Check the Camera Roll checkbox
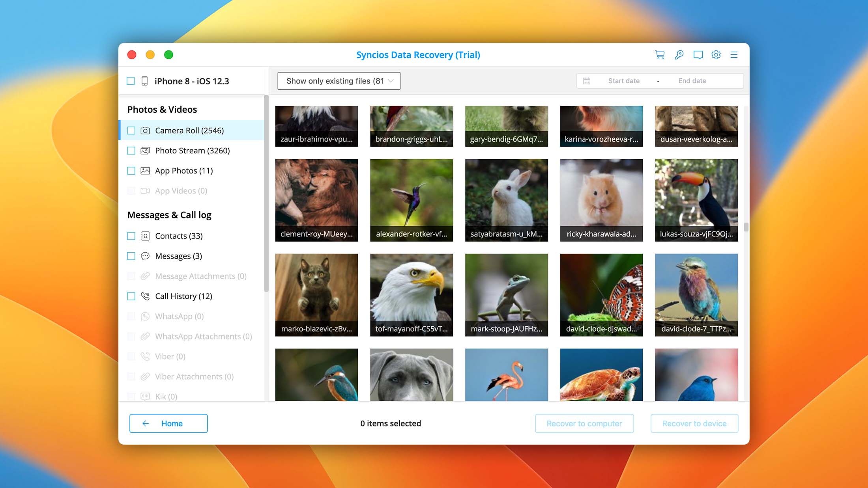Viewport: 868px width, 488px height. (x=131, y=130)
